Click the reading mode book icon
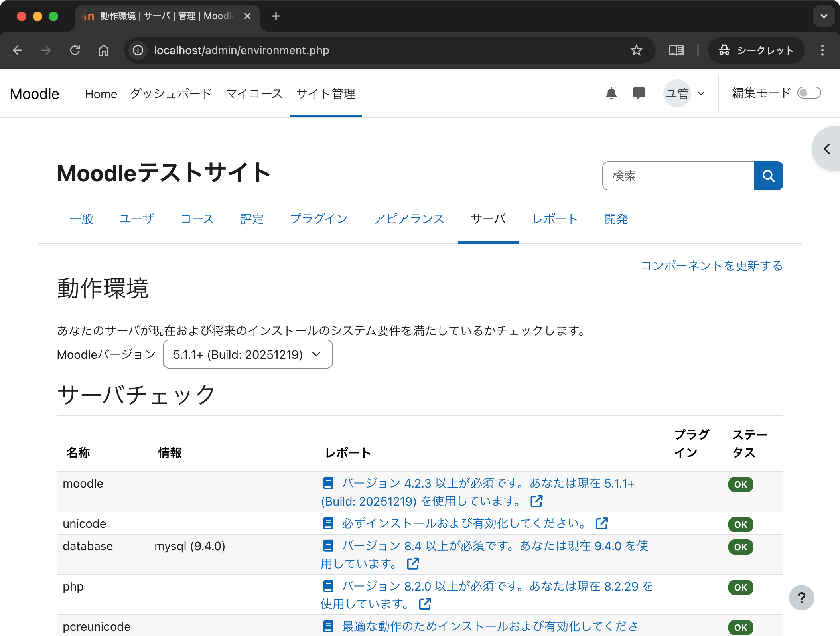The height and width of the screenshot is (636, 840). click(676, 50)
